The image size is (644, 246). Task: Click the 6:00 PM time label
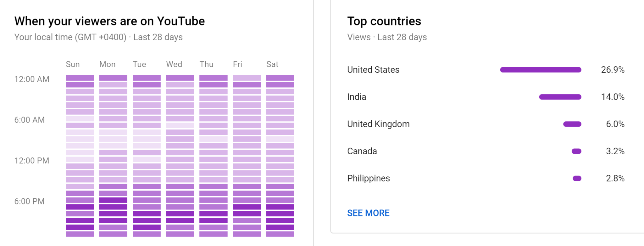click(x=29, y=201)
